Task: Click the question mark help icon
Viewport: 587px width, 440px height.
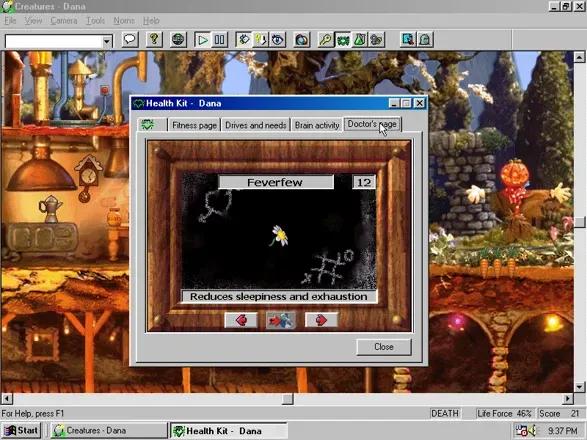Action: [x=154, y=39]
